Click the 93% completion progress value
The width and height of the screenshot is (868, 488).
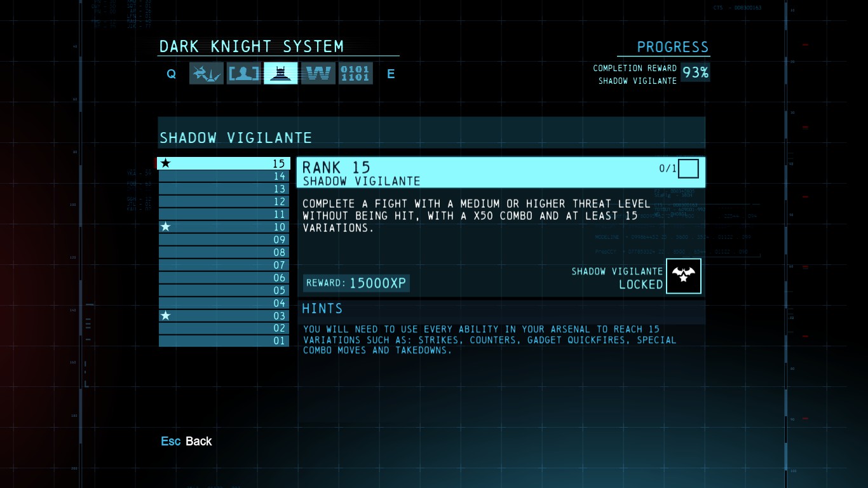(x=695, y=73)
